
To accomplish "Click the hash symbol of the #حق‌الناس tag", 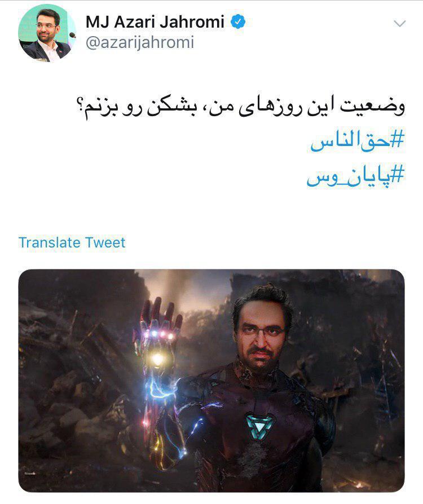I will click(x=398, y=139).
